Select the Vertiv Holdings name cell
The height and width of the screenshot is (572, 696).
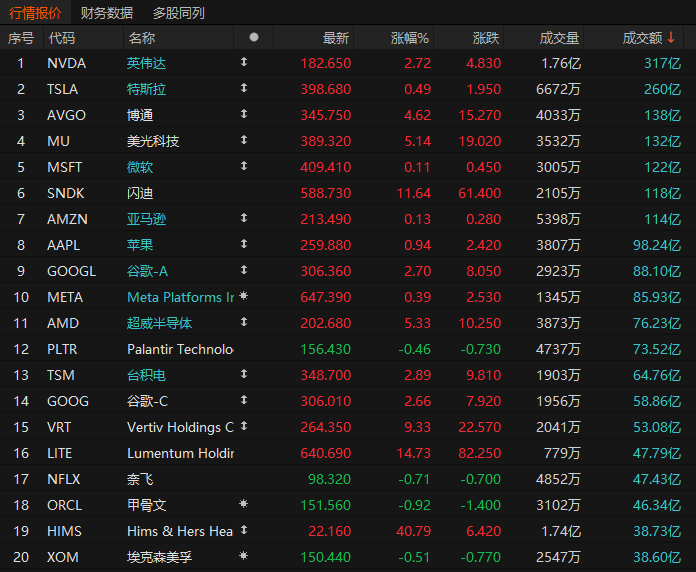pyautogui.click(x=180, y=427)
